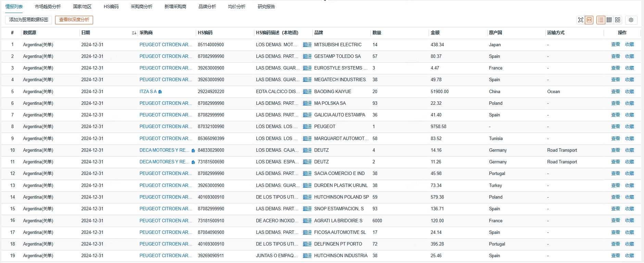644x263 pixels.
Task: Translate the EDTA CALCICO description in row 5
Action: [307, 91]
